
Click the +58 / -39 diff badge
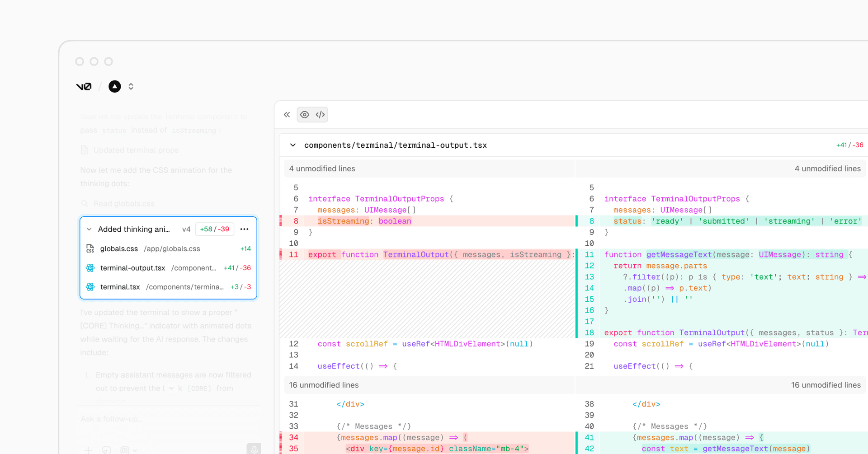click(x=214, y=229)
